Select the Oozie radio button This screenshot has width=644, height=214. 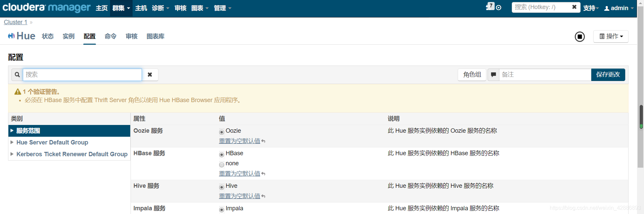(x=221, y=132)
